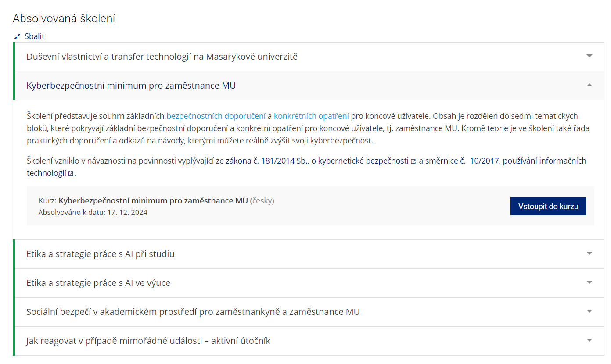Click Absolvováno k datu: 17. 12. 2024
The image size is (611, 364).
click(93, 213)
